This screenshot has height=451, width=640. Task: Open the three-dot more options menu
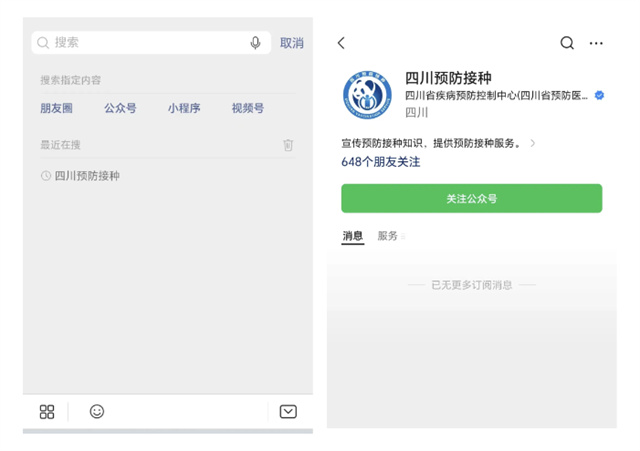pos(596,43)
